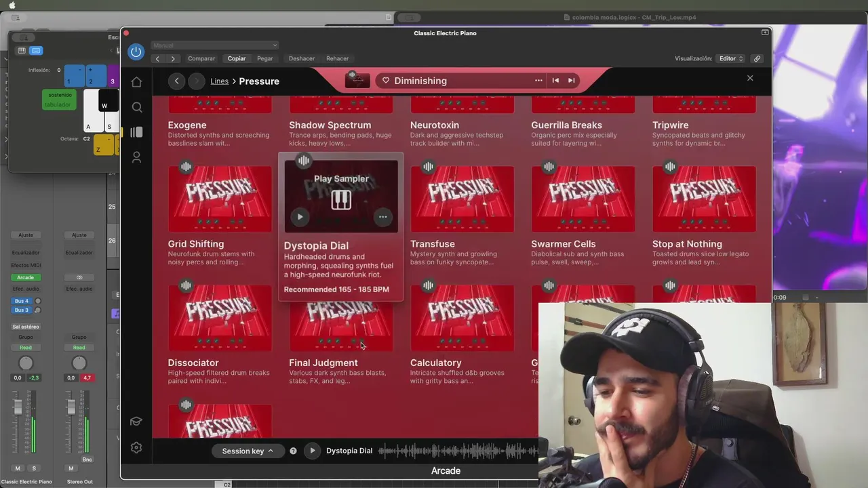
Task: Click Stop at Nothing waveform badge
Action: pos(670,167)
